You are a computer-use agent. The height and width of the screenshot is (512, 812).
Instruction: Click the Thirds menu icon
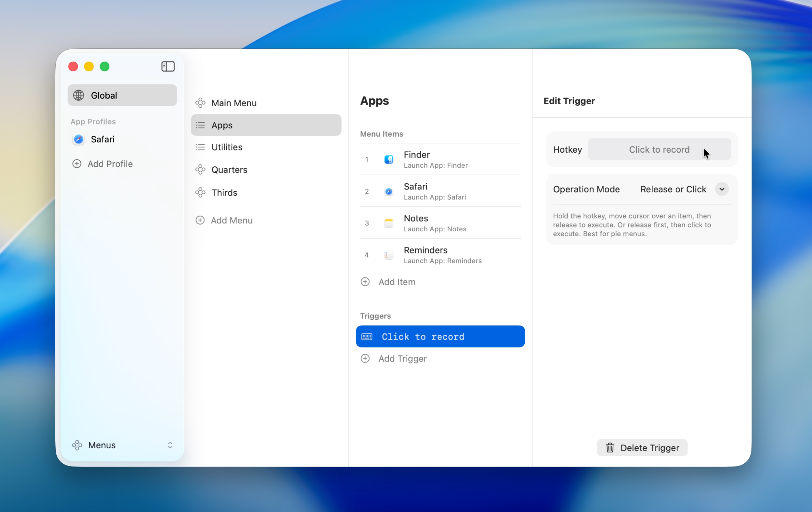point(200,192)
